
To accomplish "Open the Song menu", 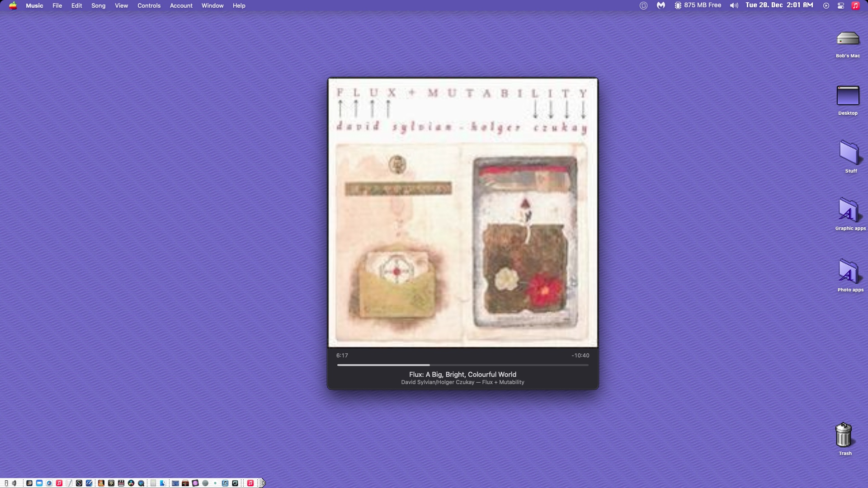I will click(98, 5).
